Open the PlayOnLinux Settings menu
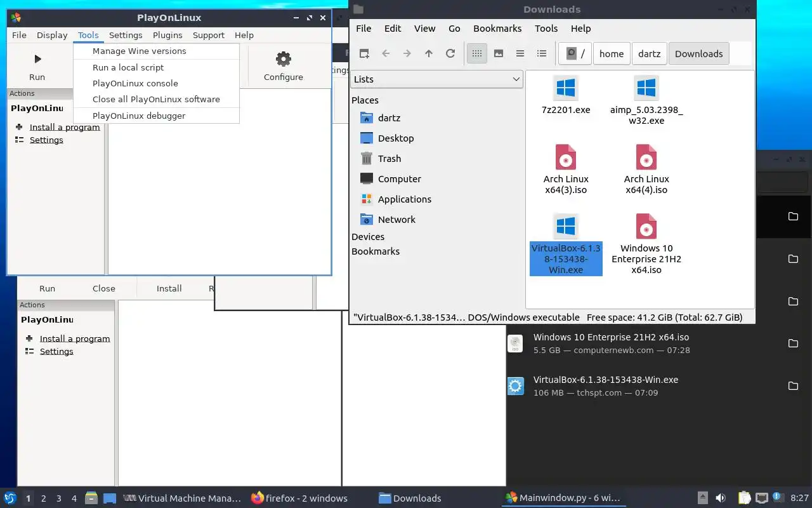This screenshot has width=812, height=508. coord(126,35)
